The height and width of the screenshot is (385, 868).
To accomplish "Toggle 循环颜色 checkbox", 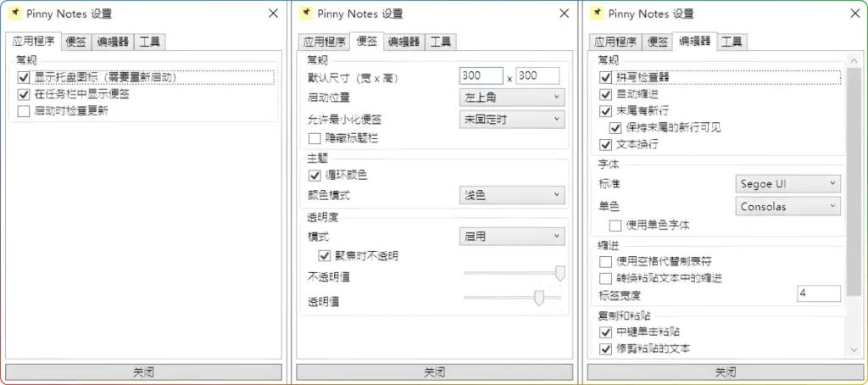I will click(314, 175).
